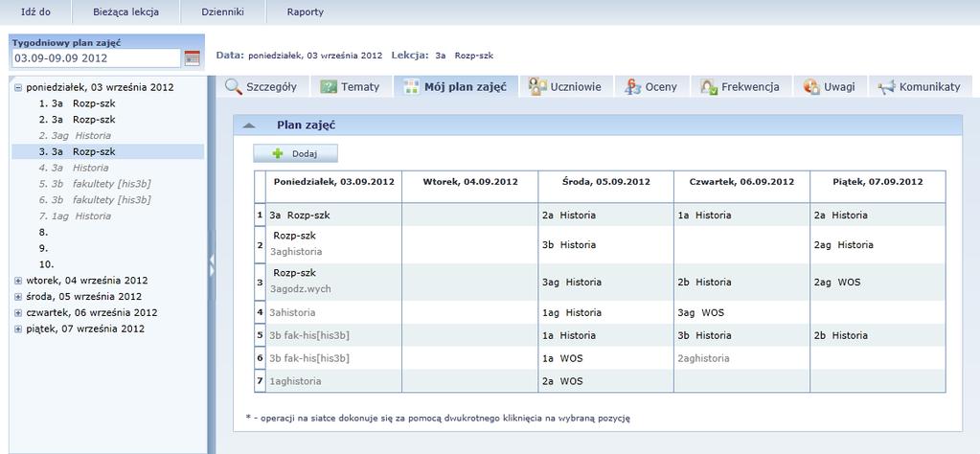Image resolution: width=980 pixels, height=454 pixels.
Task: Switch to the Uwagi tab
Action: 830,87
